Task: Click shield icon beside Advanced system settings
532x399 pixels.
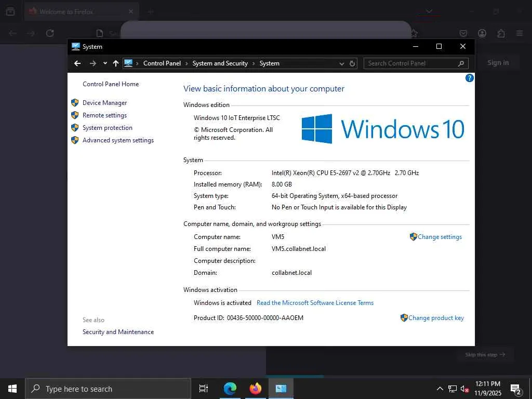Action: point(75,140)
